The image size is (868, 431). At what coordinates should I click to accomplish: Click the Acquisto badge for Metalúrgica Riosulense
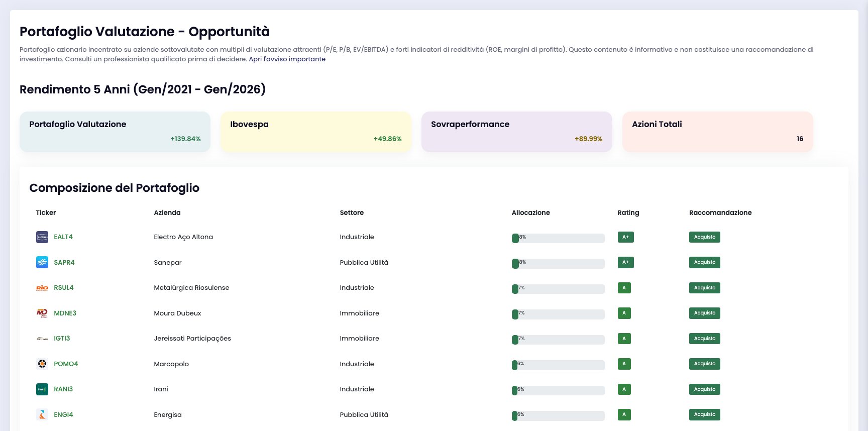pyautogui.click(x=705, y=288)
